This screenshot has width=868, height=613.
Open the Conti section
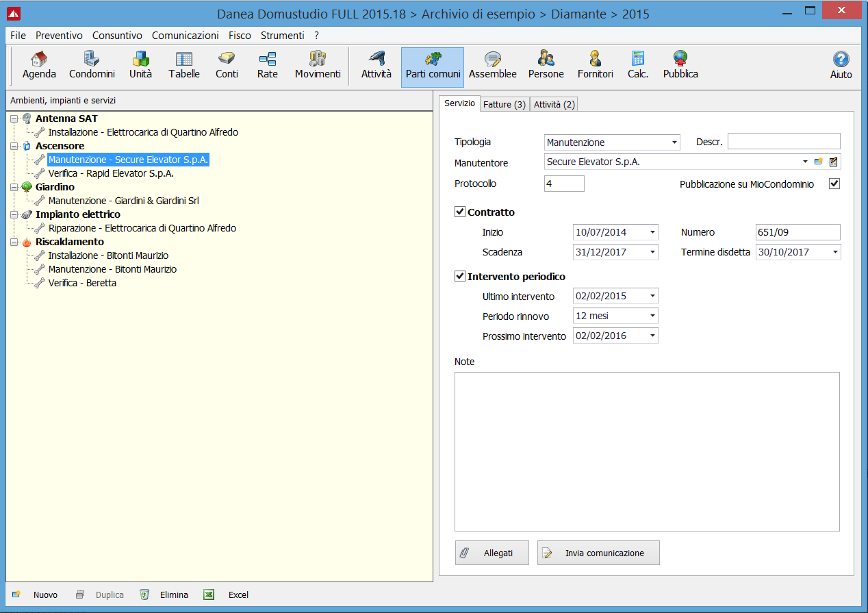[227, 66]
